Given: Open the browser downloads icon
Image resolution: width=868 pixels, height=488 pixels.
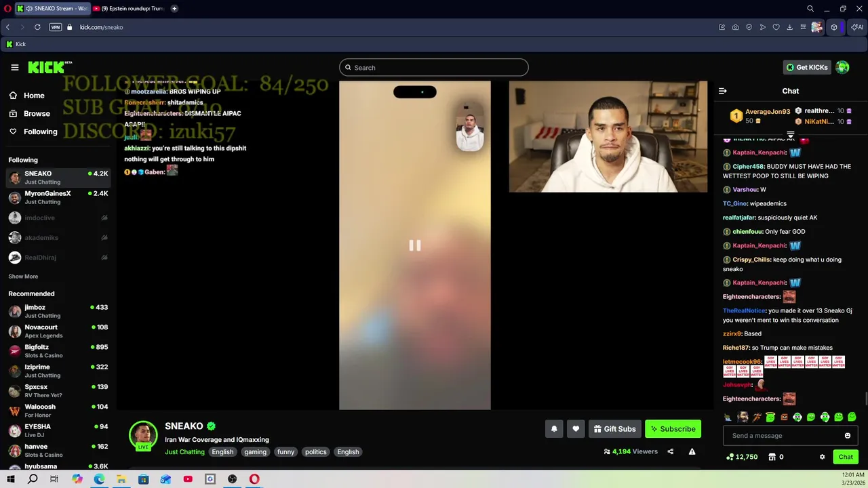Looking at the screenshot, I should (789, 27).
